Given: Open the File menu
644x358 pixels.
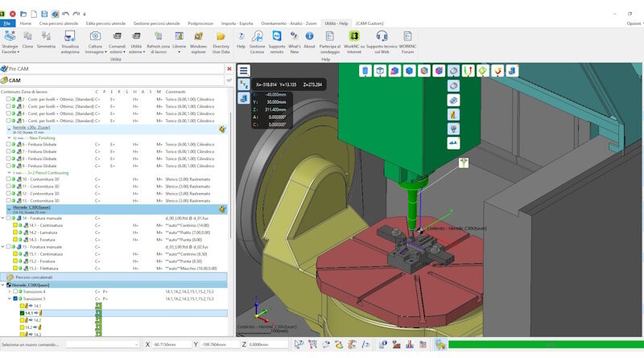Looking at the screenshot, I should pos(7,23).
